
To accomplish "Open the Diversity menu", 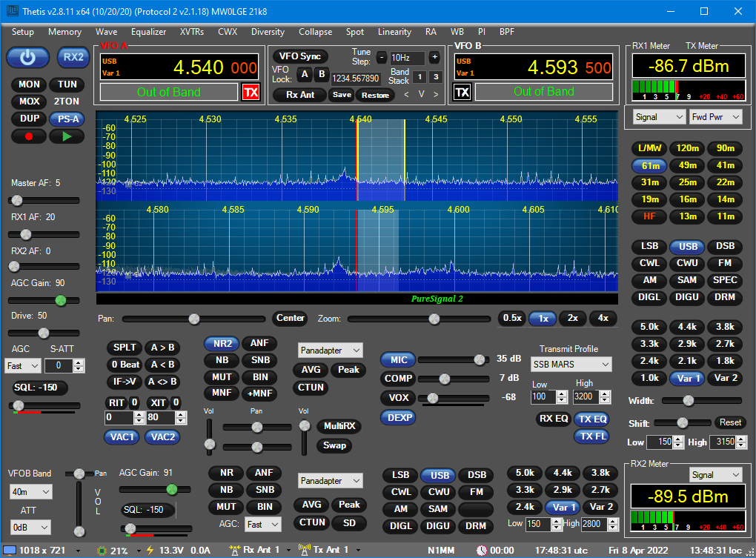I will pyautogui.click(x=268, y=32).
